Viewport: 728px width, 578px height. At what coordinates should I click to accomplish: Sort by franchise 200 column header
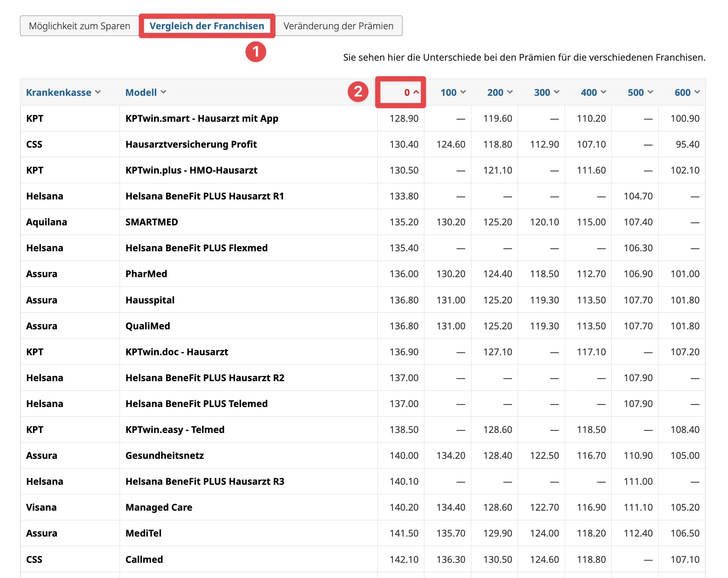coord(500,92)
